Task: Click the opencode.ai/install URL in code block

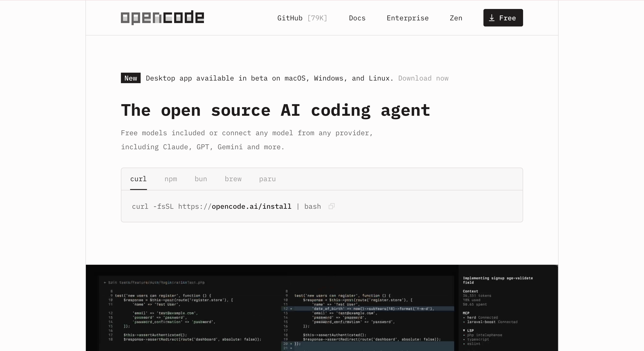Action: click(x=251, y=206)
